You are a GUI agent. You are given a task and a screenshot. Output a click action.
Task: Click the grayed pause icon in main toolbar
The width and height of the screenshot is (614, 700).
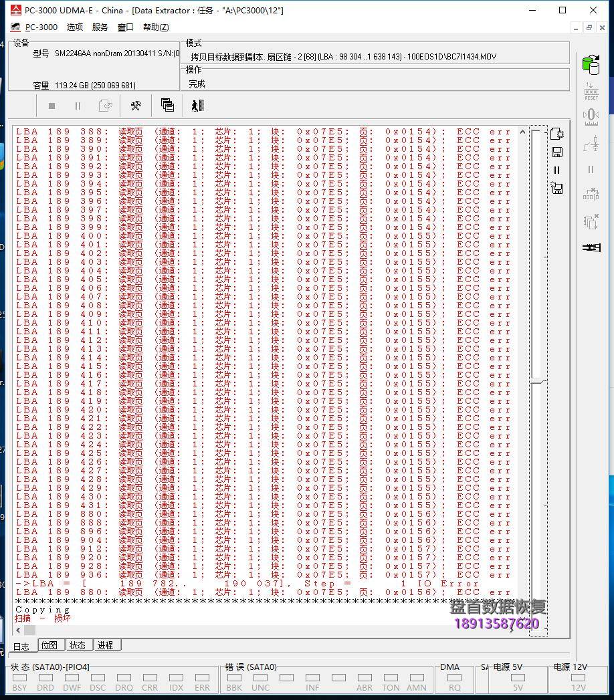(78, 106)
